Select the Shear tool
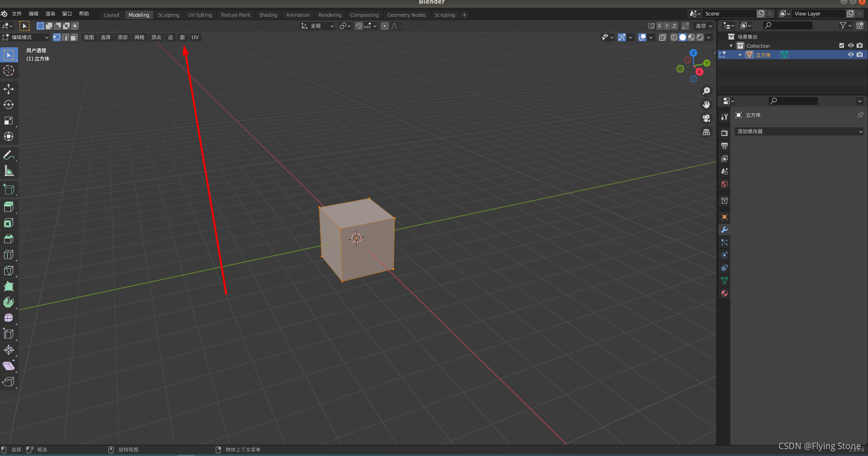The height and width of the screenshot is (456, 868). click(x=9, y=366)
